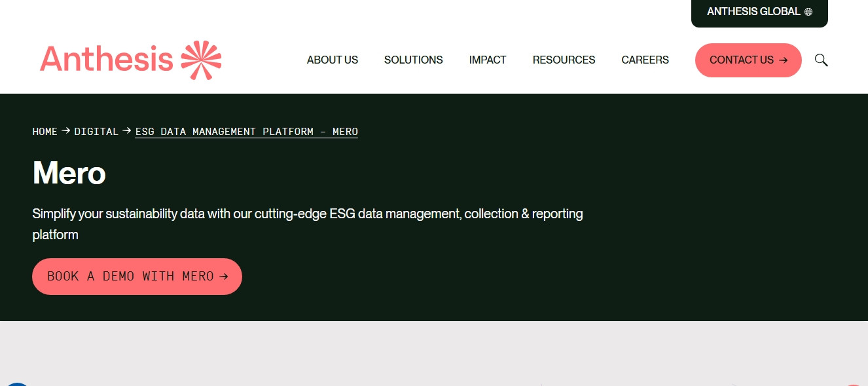Click the globe icon beside Anthesis Global

[x=809, y=11]
